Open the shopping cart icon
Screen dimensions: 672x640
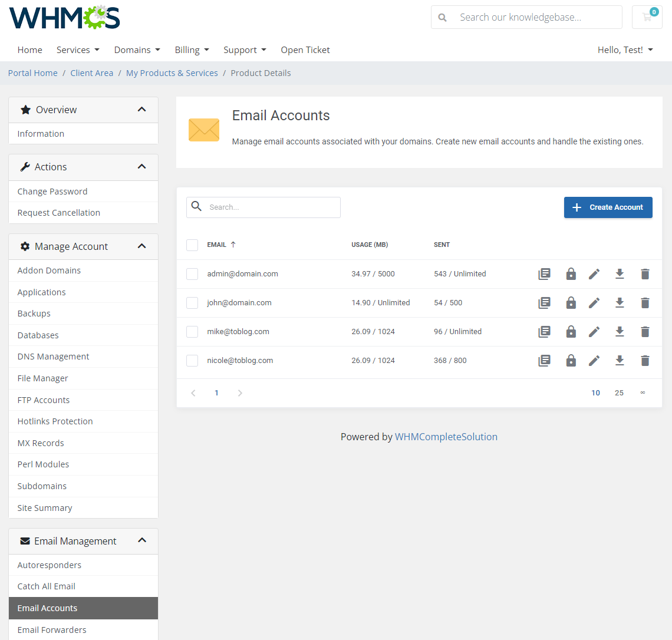coord(647,17)
